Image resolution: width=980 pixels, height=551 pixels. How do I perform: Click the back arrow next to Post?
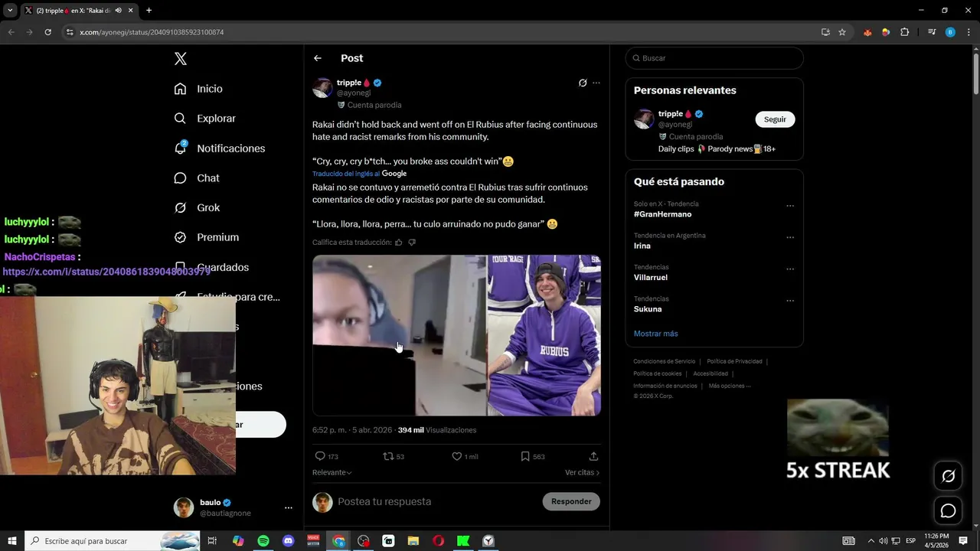318,58
